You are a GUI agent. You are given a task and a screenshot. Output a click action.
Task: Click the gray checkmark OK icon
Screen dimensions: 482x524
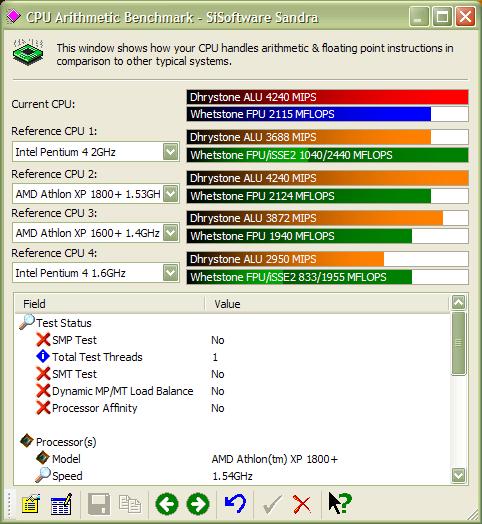click(x=272, y=504)
